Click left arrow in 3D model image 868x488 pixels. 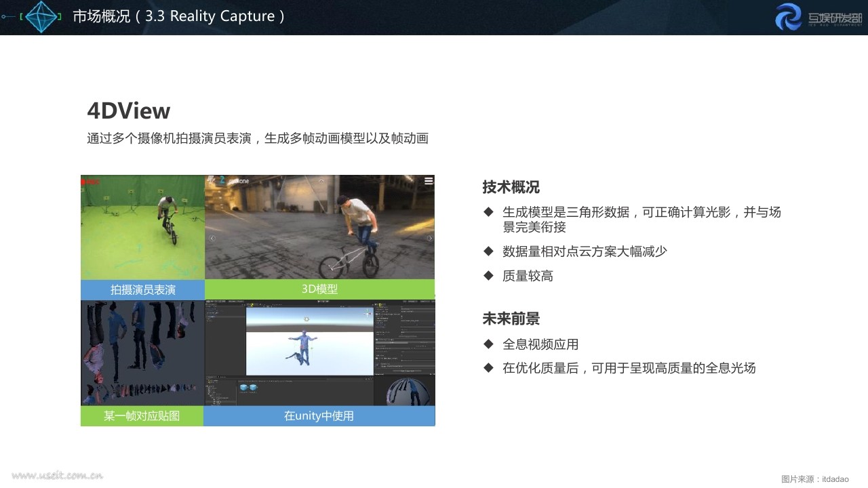[212, 238]
